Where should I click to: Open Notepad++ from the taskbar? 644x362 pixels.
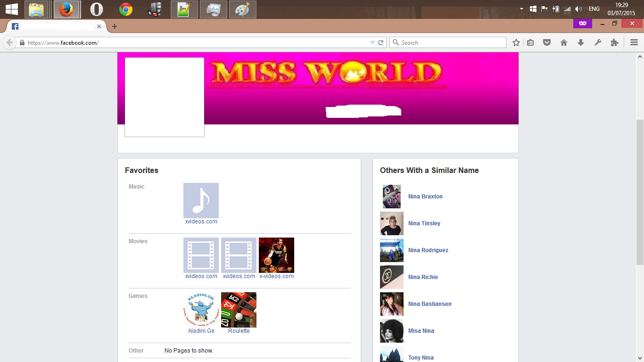(184, 9)
